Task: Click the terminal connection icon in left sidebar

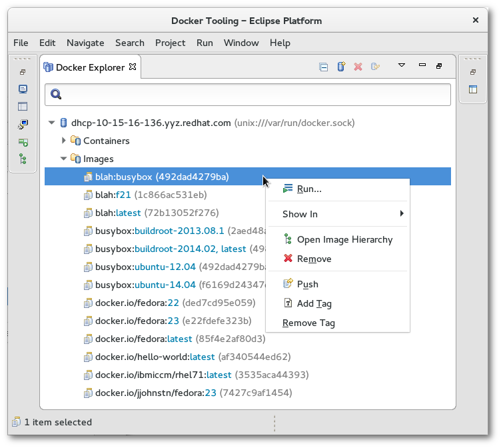Action: (x=23, y=124)
